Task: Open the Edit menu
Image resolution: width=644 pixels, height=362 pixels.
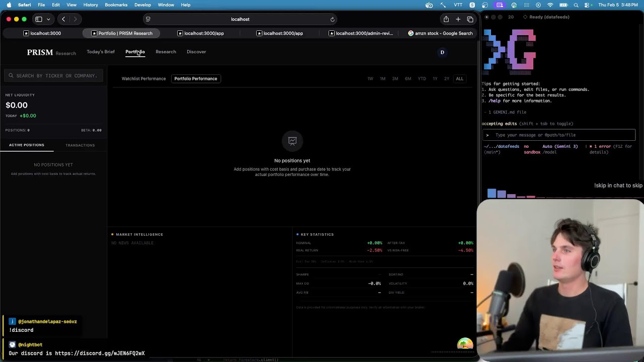Action: click(x=56, y=5)
